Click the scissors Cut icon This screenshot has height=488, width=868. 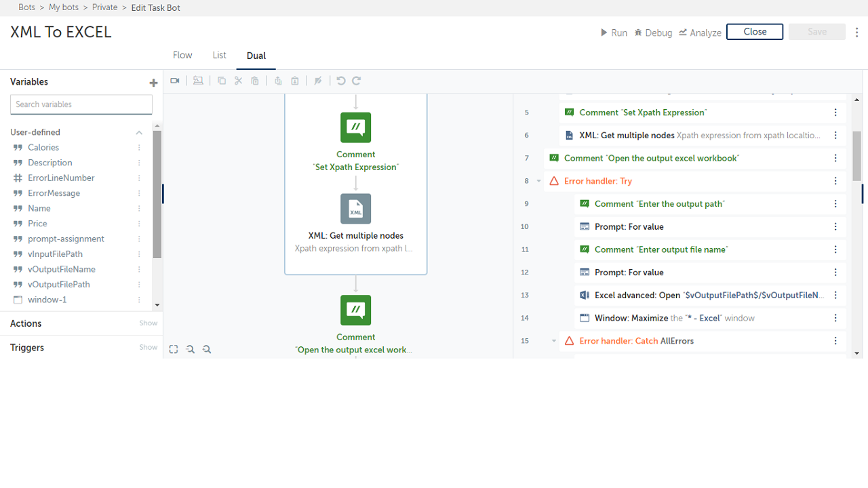pos(238,81)
